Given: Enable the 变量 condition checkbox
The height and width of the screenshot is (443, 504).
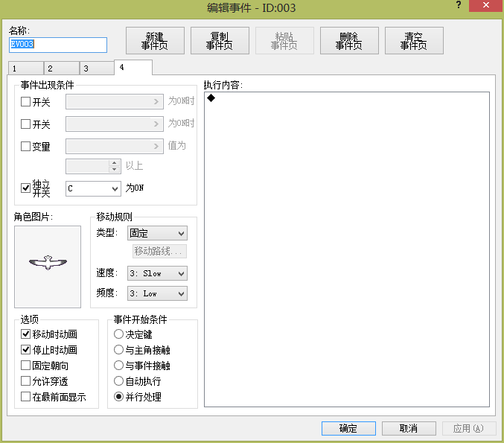Looking at the screenshot, I should 25,146.
